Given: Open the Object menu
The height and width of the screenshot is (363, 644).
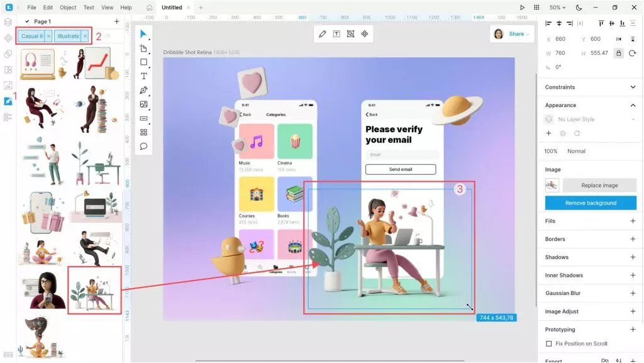Looking at the screenshot, I should coord(68,8).
